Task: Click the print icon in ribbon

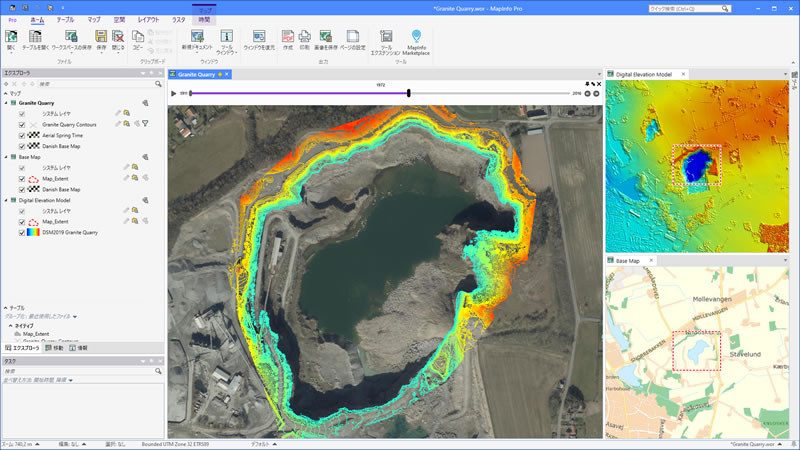Action: (x=305, y=40)
